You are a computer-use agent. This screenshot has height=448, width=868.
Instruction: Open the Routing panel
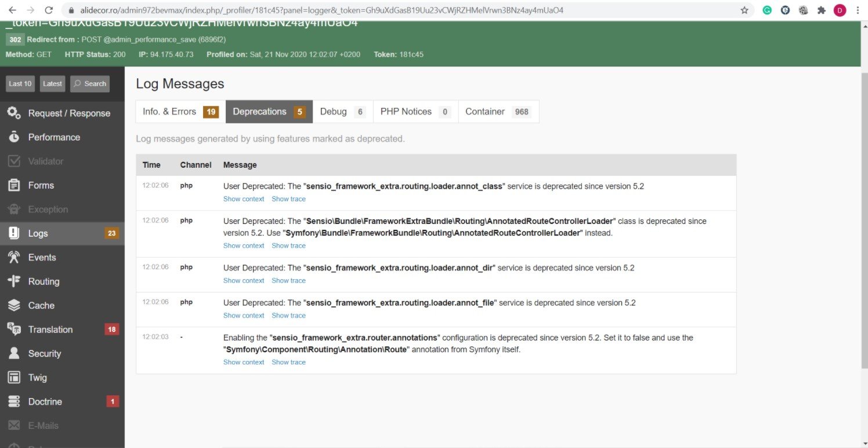tap(62, 281)
